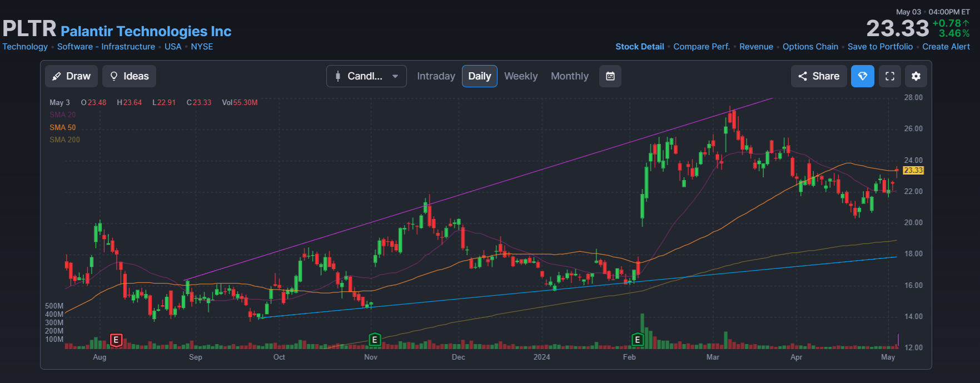The height and width of the screenshot is (383, 980).
Task: Click the high price H 23.64 value
Action: (129, 102)
